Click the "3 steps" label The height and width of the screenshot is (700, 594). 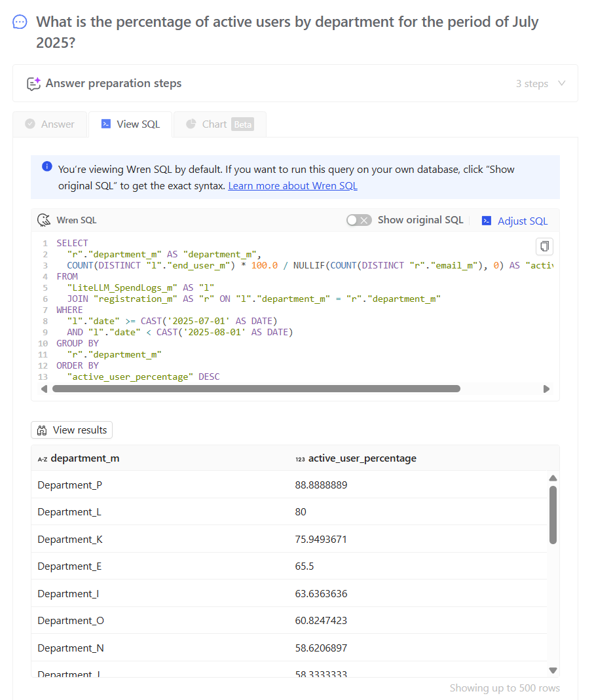(532, 84)
